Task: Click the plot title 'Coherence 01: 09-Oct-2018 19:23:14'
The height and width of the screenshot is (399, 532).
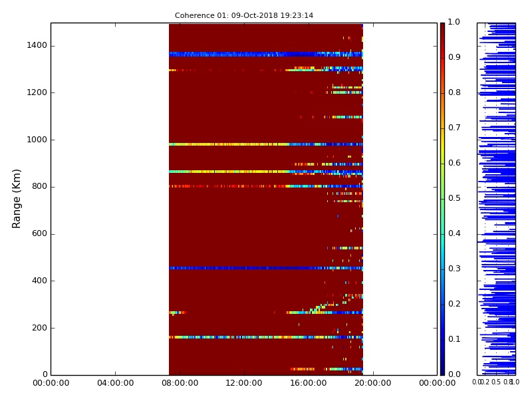Action: click(x=244, y=15)
